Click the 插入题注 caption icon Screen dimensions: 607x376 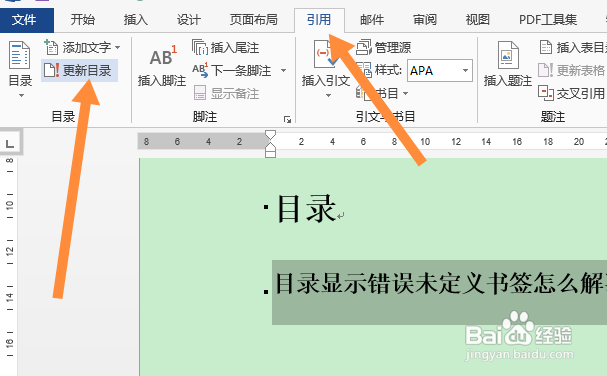pos(508,56)
